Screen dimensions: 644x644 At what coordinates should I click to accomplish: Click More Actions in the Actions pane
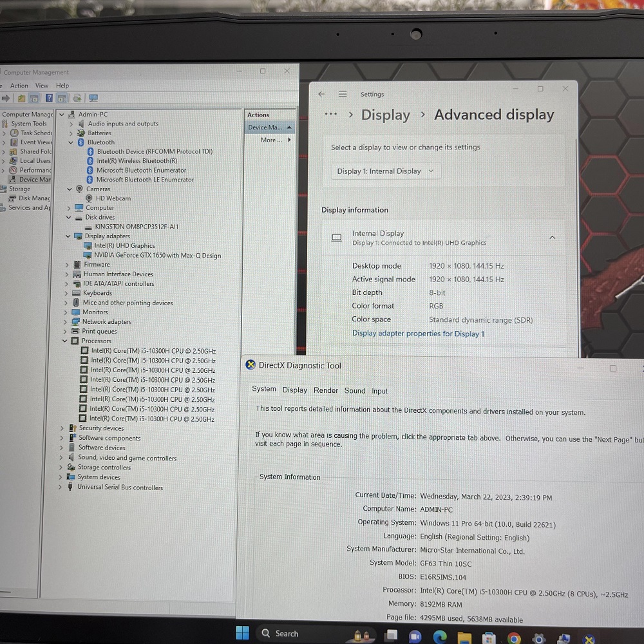point(271,140)
